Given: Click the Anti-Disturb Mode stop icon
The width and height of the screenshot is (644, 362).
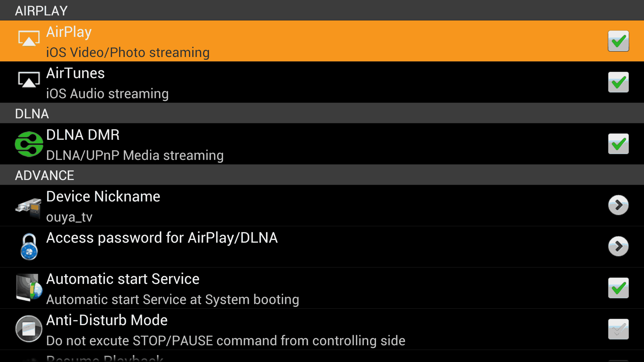Looking at the screenshot, I should point(29,329).
